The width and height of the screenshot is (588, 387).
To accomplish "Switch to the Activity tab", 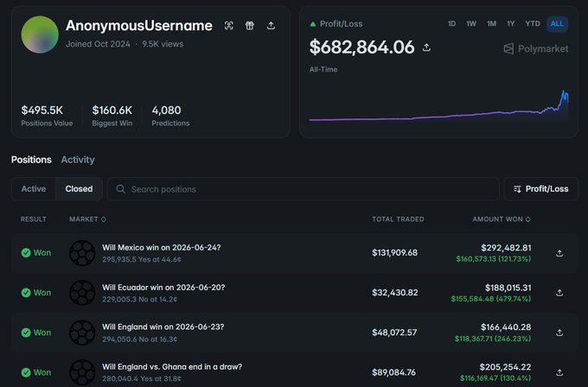I will click(78, 160).
